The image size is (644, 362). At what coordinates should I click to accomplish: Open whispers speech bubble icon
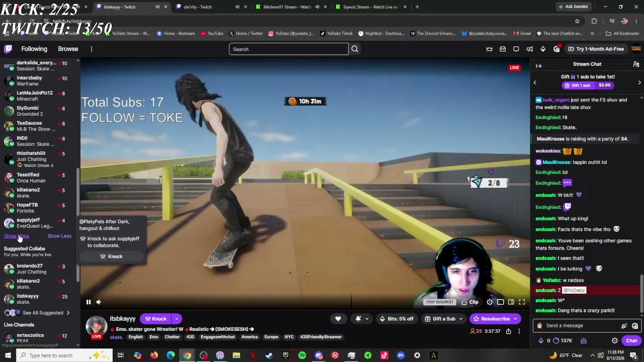click(x=516, y=49)
